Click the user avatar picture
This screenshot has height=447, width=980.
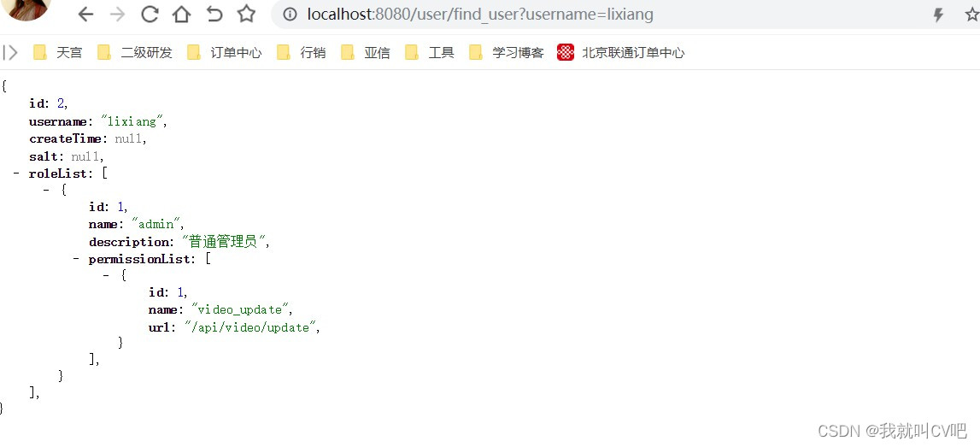[x=25, y=9]
